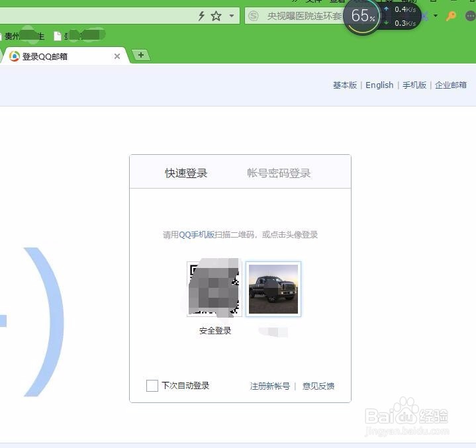Open the dropdown arrow left of key icon
The image size is (476, 448).
click(436, 16)
